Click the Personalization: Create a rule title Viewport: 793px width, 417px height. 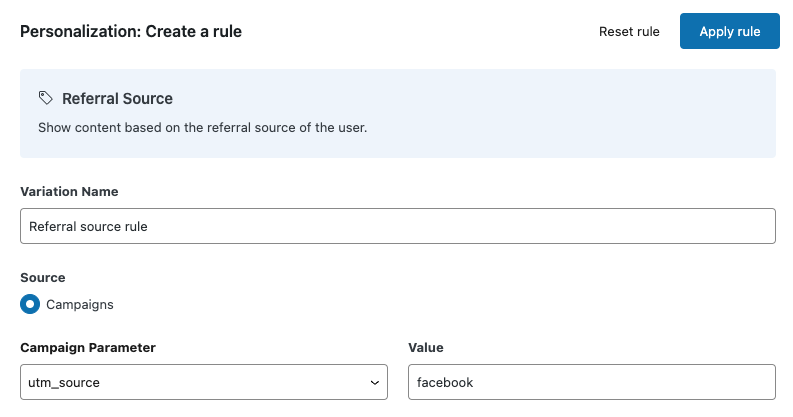(131, 31)
